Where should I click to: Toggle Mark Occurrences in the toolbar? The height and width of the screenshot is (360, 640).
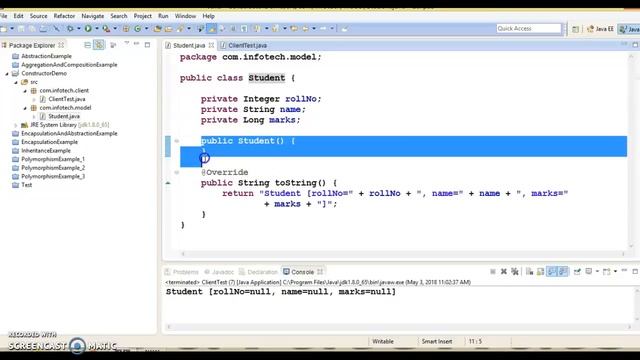click(211, 29)
